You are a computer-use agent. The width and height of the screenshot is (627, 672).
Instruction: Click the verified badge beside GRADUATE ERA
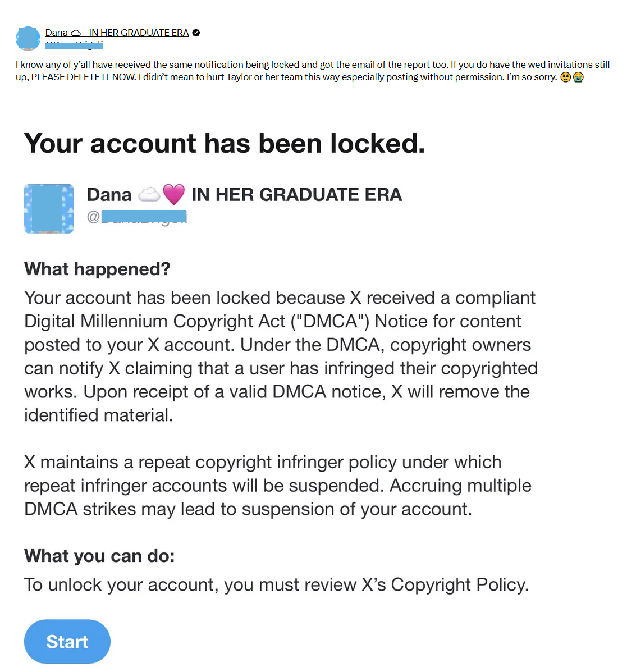click(x=196, y=33)
